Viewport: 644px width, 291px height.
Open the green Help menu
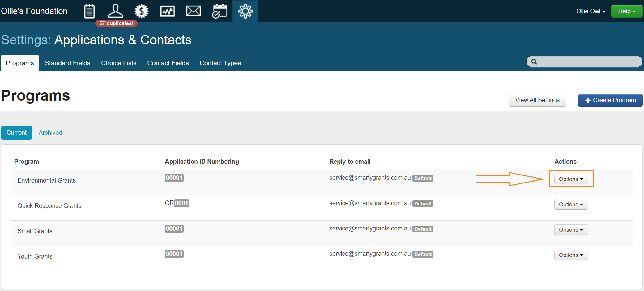click(626, 11)
